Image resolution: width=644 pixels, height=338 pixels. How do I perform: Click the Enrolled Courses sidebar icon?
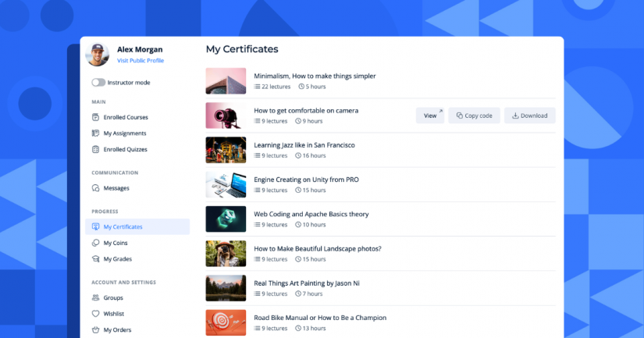pos(95,117)
